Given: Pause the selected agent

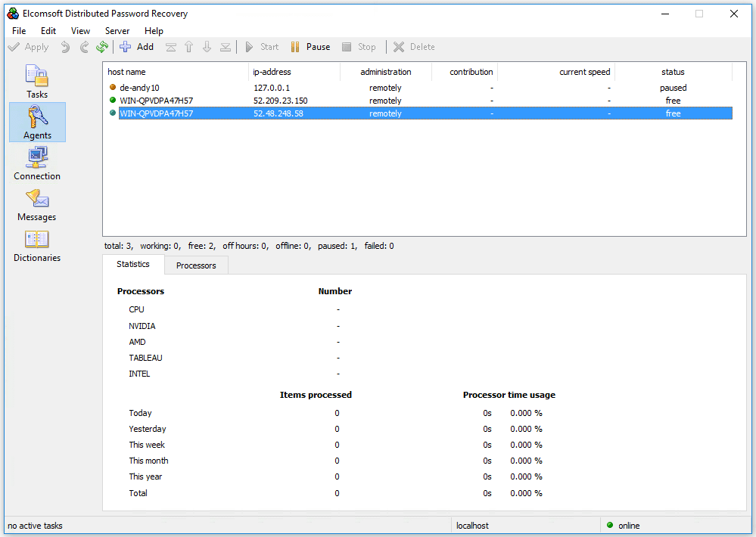Looking at the screenshot, I should point(310,47).
